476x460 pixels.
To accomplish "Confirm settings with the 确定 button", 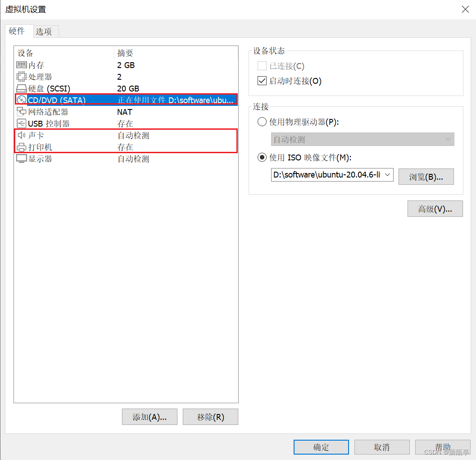I will click(x=321, y=447).
